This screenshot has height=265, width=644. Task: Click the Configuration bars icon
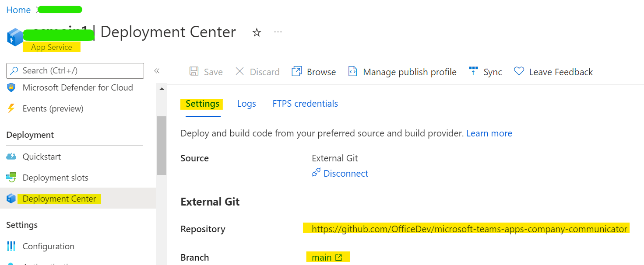tap(11, 246)
